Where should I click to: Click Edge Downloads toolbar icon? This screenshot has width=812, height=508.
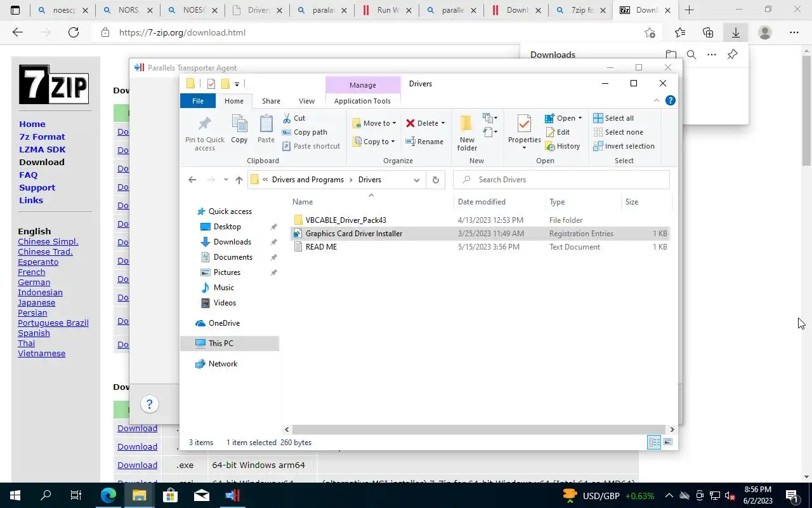coord(736,32)
